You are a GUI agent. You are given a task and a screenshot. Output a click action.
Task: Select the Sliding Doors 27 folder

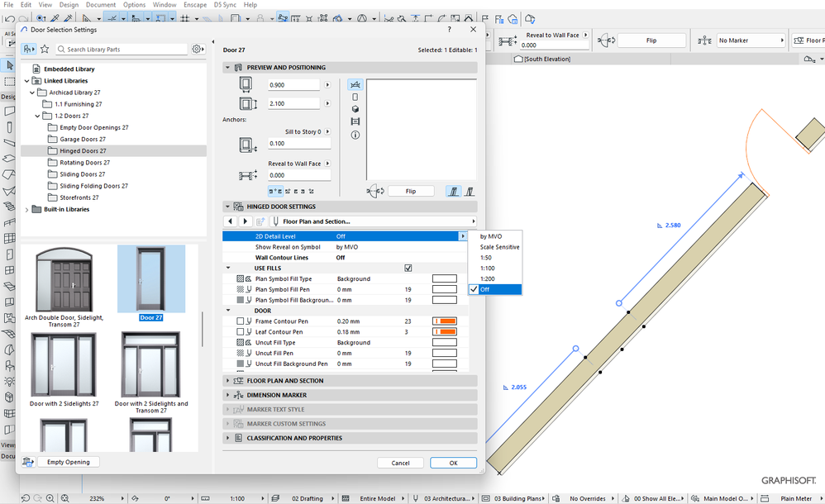82,174
